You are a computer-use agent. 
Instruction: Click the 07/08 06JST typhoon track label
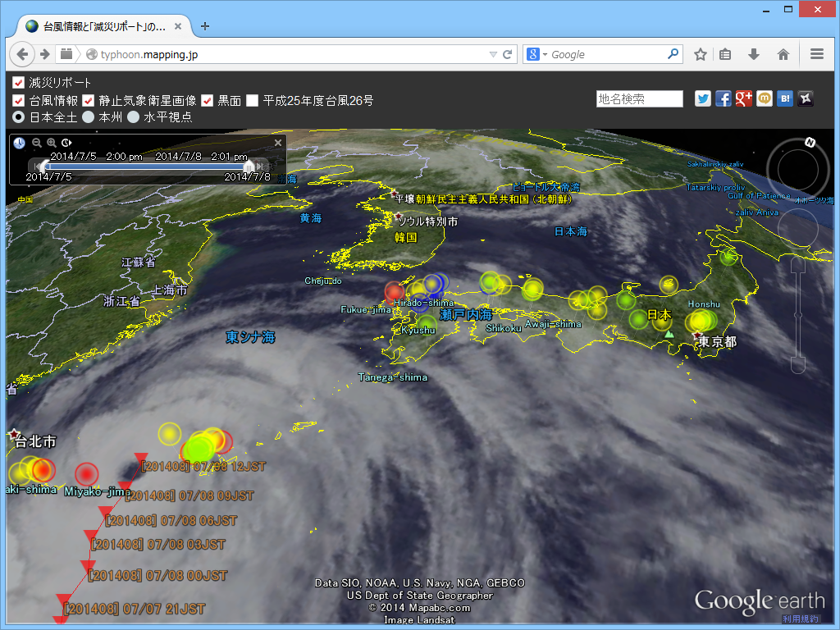171,521
